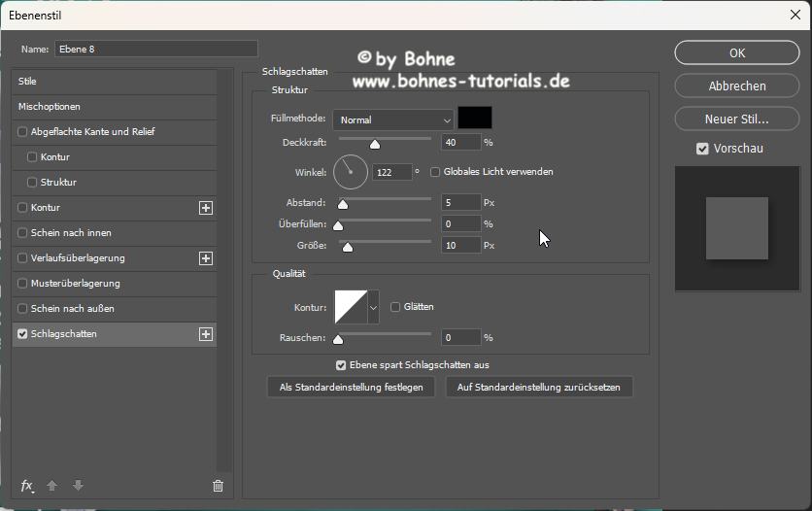Open the Kontur contour picker arrow
812x511 pixels.
373,307
